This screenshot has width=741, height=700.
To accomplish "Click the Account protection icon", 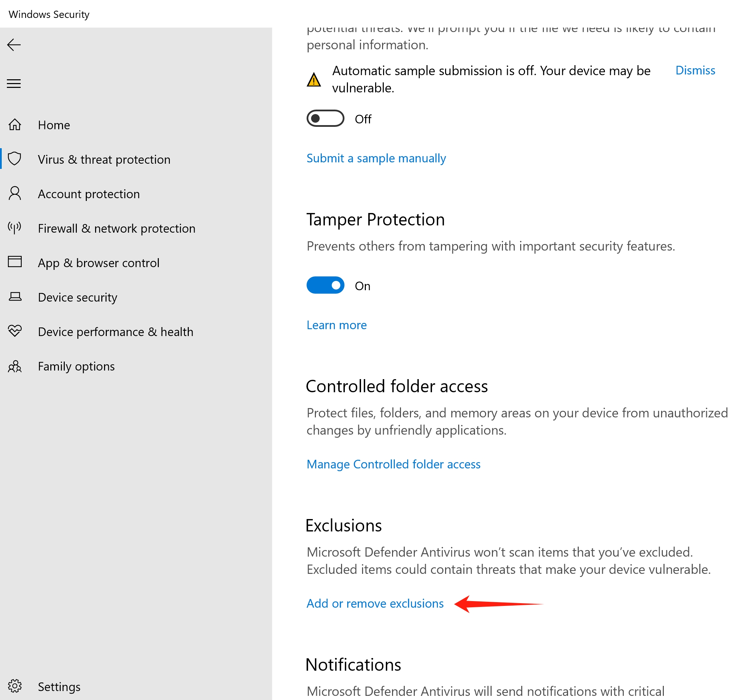I will (x=16, y=193).
